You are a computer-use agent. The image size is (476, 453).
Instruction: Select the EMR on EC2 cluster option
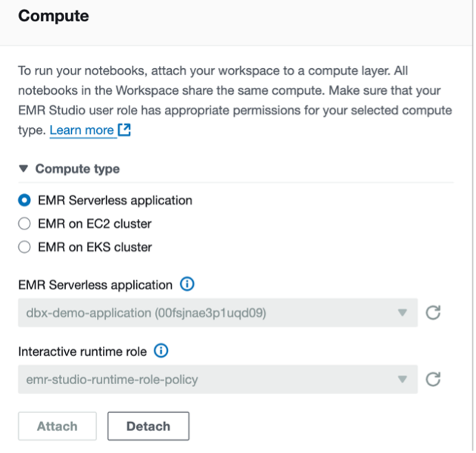pyautogui.click(x=24, y=223)
